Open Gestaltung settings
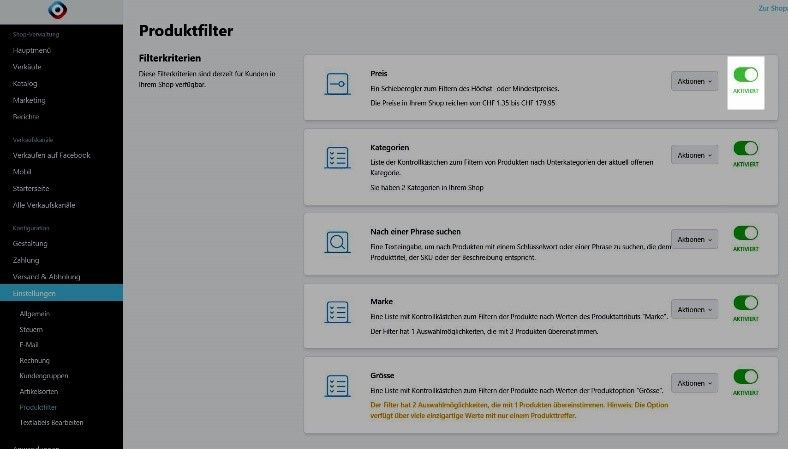788x449 pixels. tap(30, 243)
